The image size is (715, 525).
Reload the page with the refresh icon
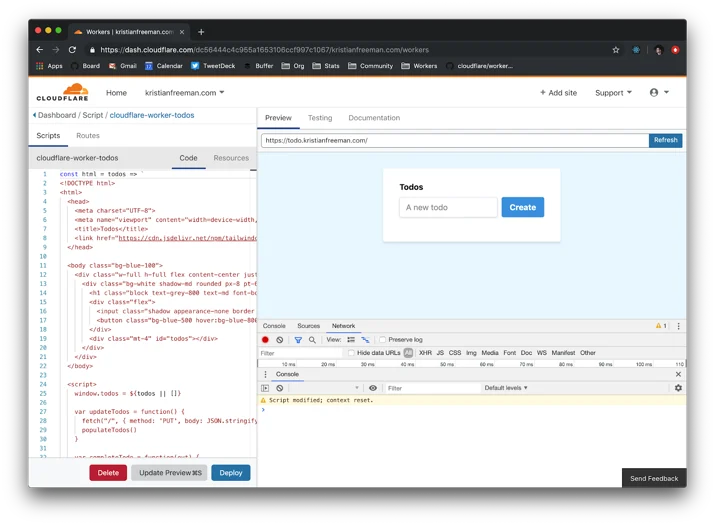[x=72, y=50]
